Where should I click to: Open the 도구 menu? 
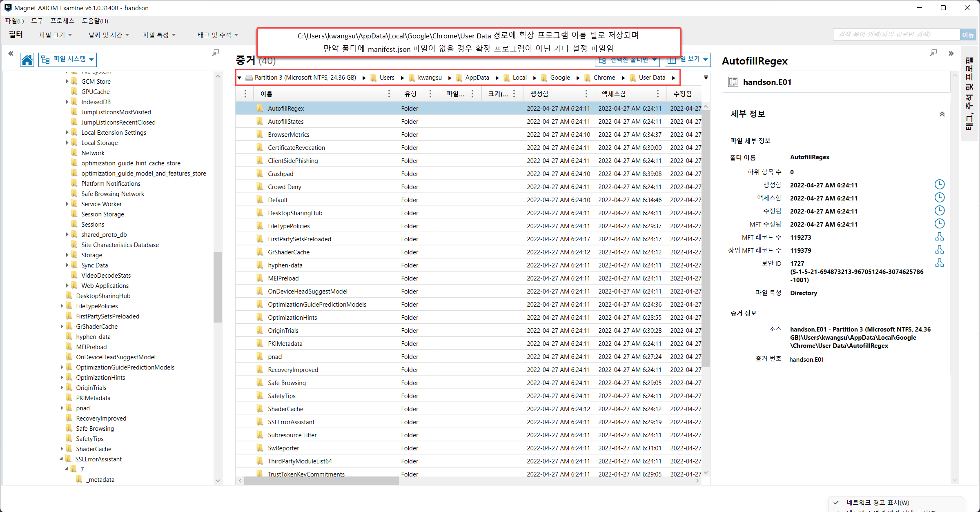click(x=37, y=21)
